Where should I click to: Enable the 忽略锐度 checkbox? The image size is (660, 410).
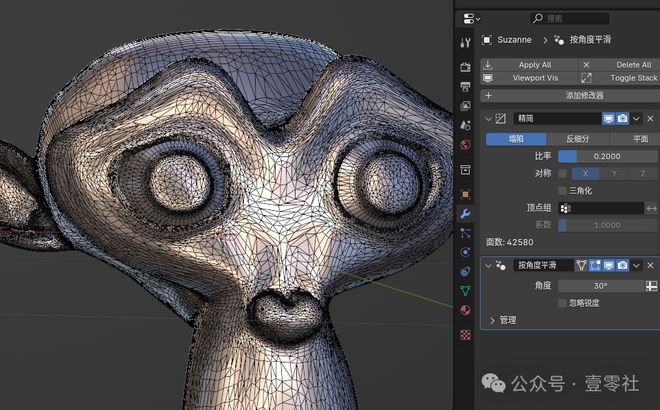562,302
